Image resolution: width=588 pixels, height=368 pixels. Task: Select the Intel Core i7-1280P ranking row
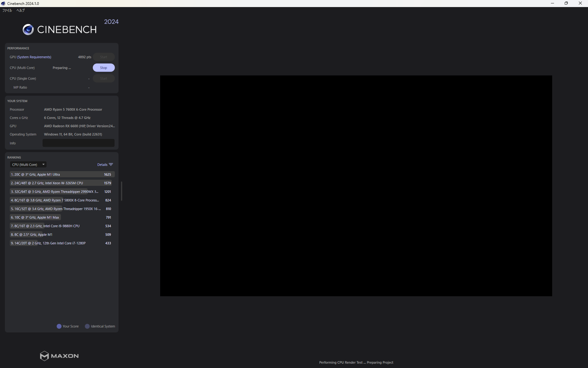[x=62, y=243]
